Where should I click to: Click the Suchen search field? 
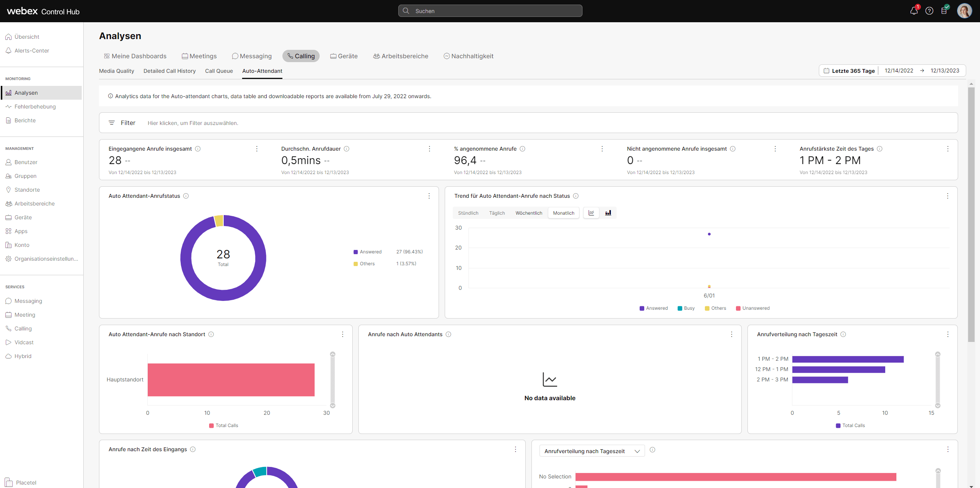pos(490,11)
